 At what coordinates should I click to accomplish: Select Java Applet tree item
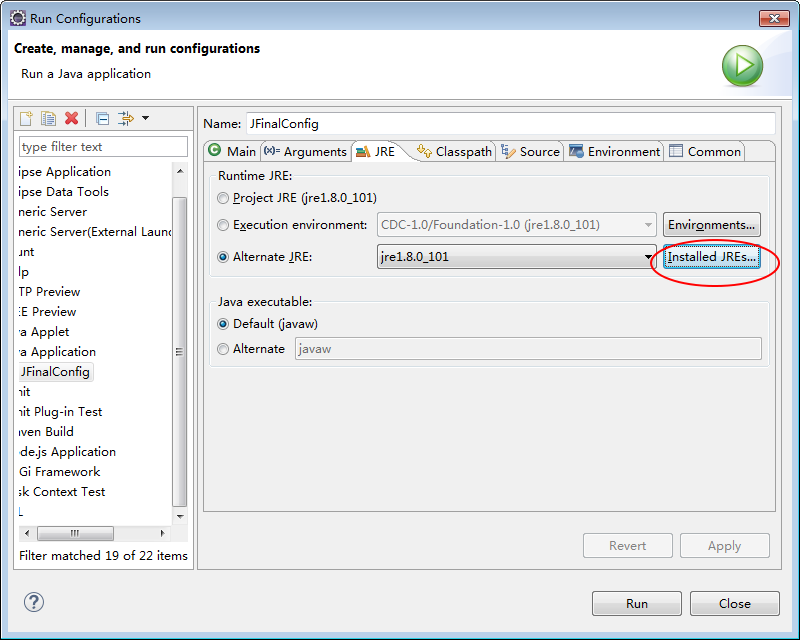coord(44,332)
